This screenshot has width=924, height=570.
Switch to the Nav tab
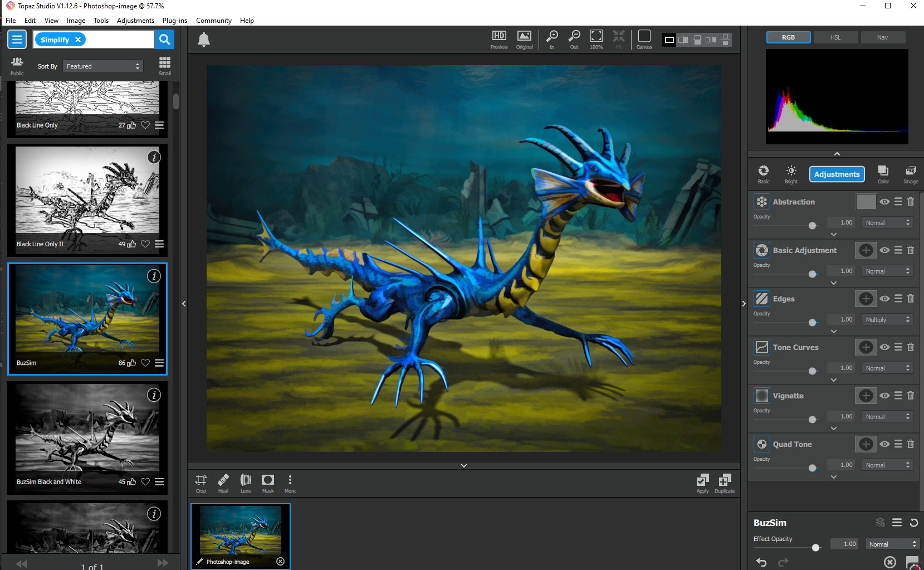pos(883,37)
